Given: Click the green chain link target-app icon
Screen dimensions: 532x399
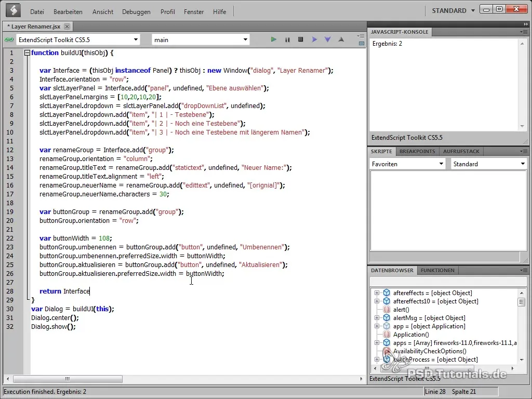Looking at the screenshot, I should click(x=9, y=39).
